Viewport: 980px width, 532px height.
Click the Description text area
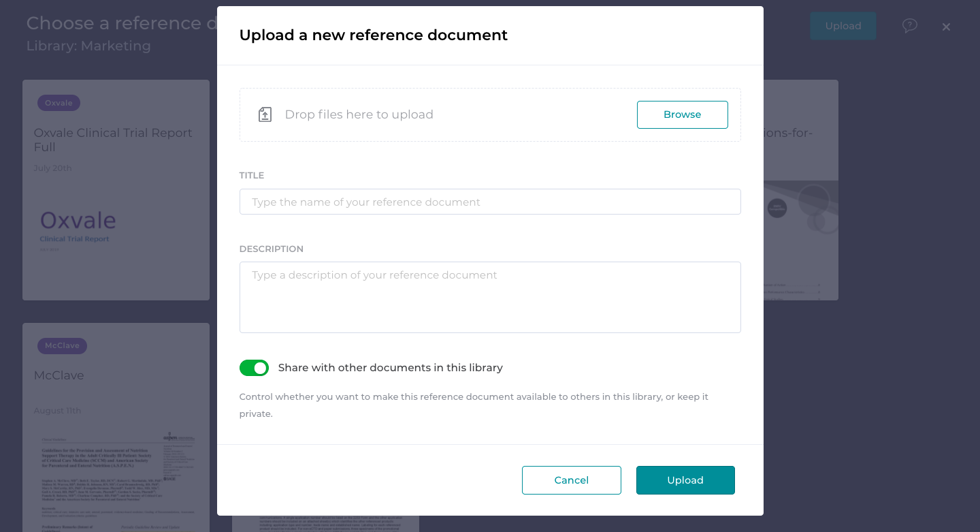tap(490, 297)
